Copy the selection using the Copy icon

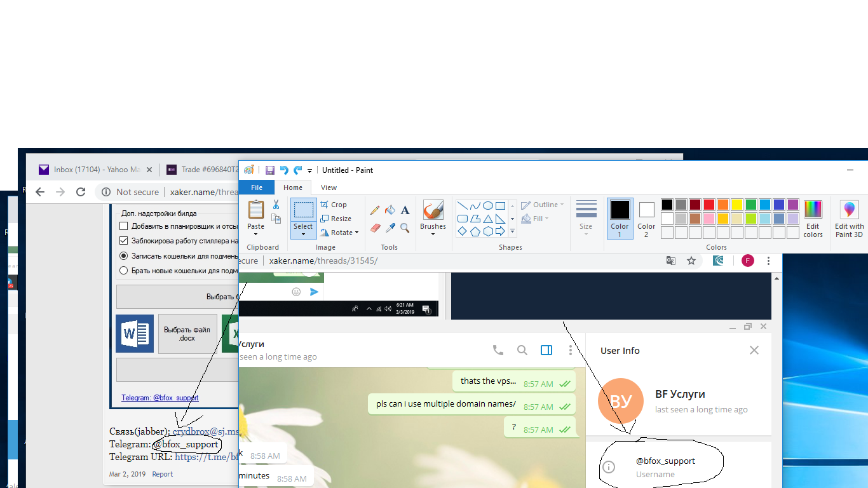tap(276, 219)
